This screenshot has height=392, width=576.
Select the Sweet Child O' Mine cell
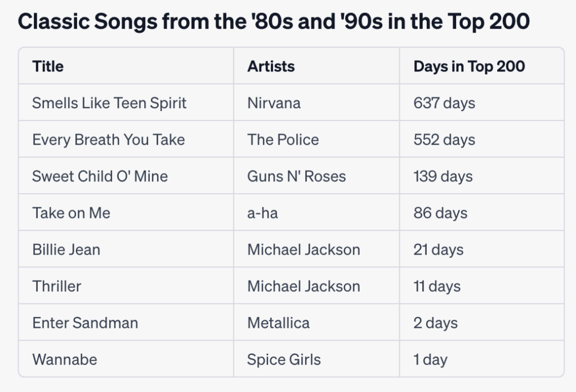coord(100,176)
